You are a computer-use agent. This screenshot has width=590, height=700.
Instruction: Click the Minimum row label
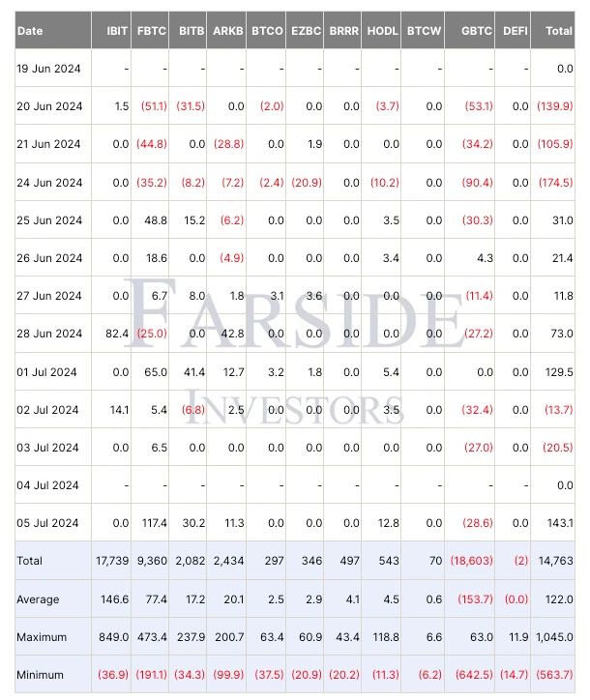tap(41, 675)
